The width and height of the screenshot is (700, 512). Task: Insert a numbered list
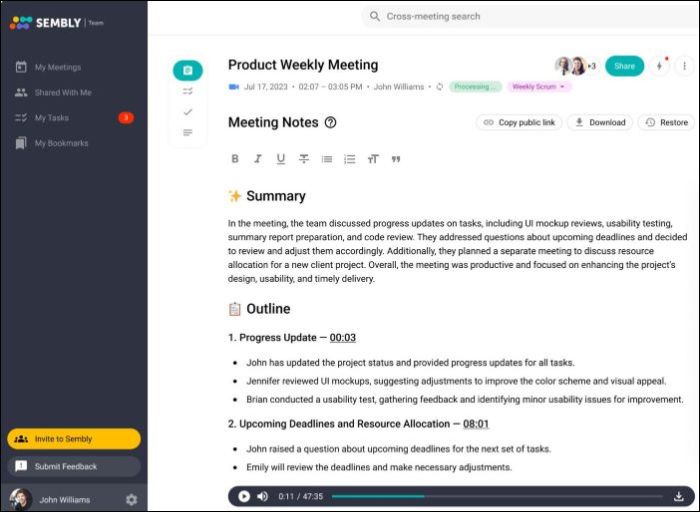[350, 159]
